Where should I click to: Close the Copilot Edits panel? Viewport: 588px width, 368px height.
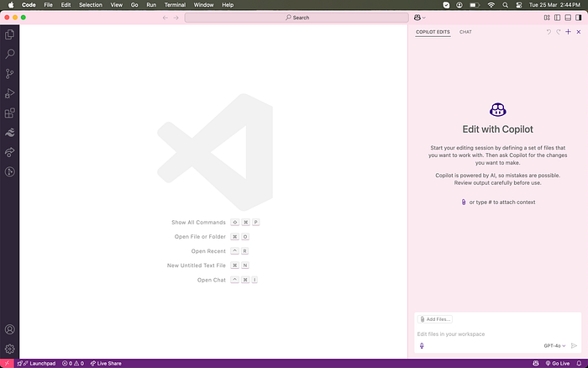579,32
